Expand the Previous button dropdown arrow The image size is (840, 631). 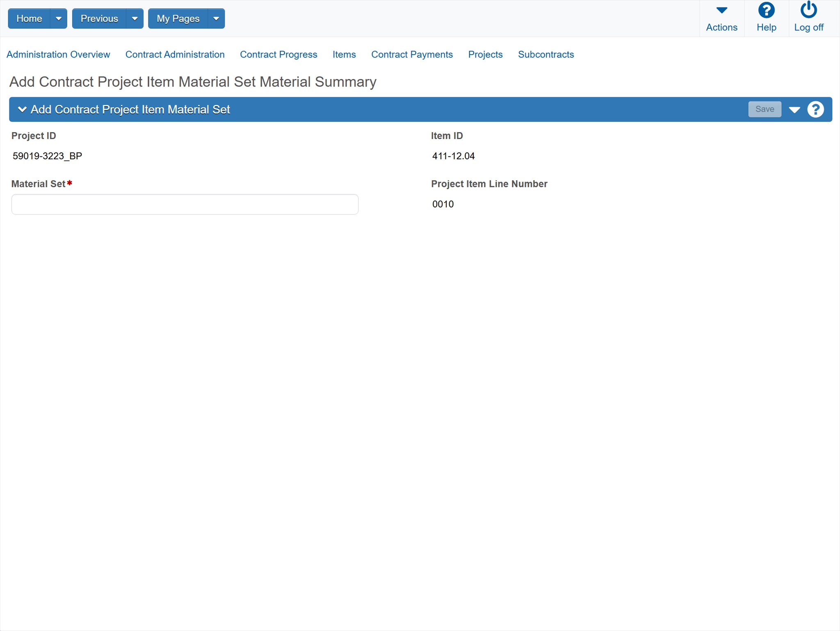135,19
